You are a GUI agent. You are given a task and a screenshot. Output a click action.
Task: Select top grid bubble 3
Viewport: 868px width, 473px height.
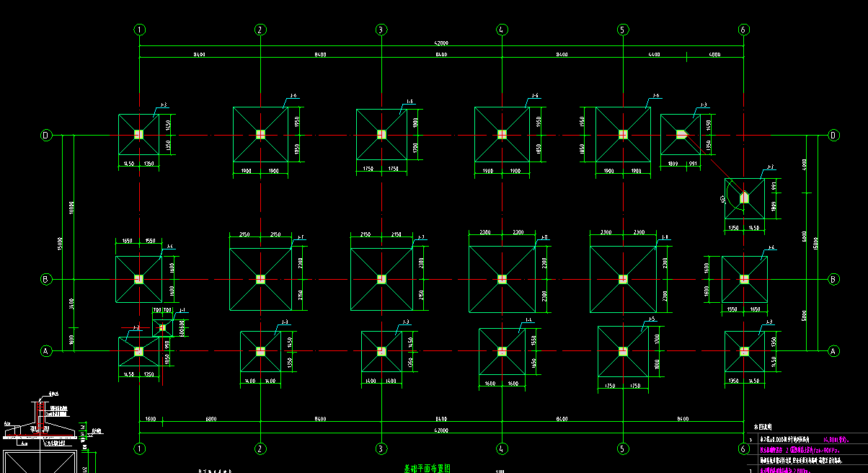[381, 30]
